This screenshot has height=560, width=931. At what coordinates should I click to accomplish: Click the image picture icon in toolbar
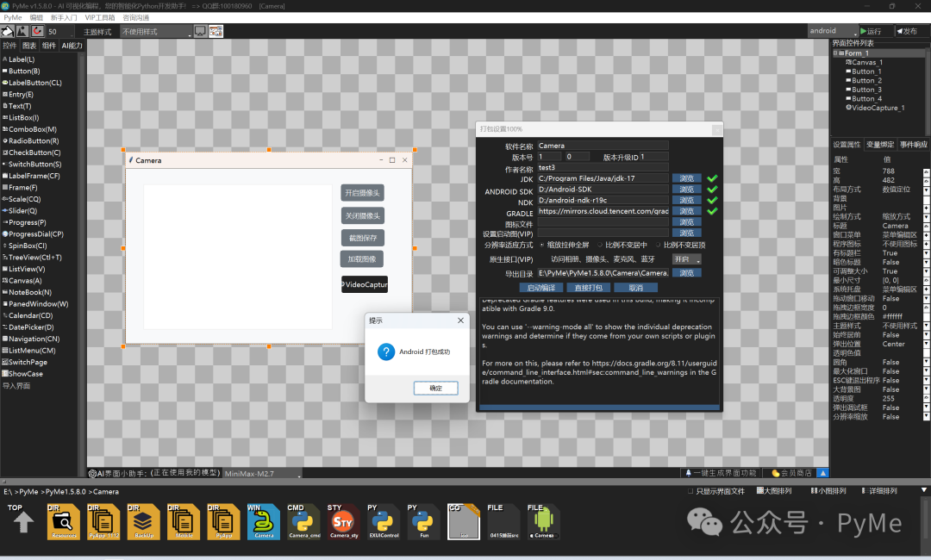tap(22, 31)
